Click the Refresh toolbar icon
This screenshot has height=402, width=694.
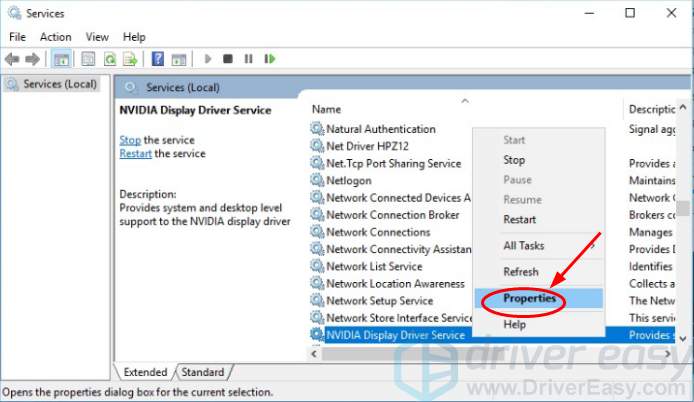pos(109,59)
